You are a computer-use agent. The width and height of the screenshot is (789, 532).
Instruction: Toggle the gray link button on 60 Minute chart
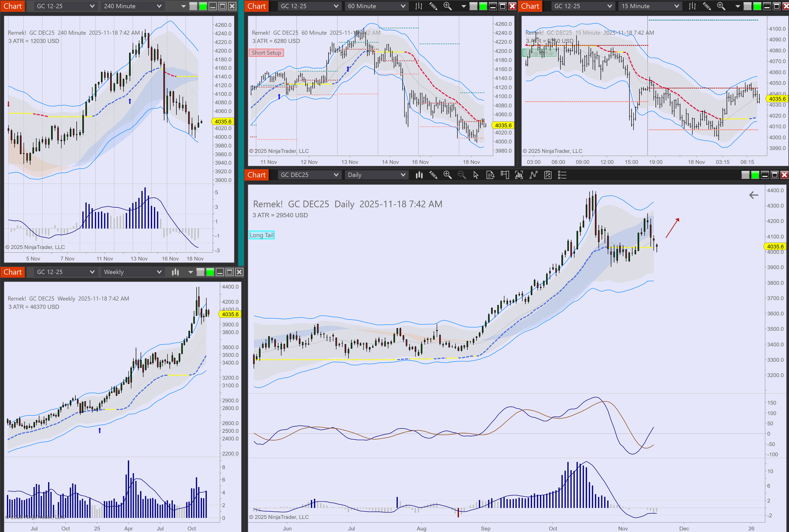(x=473, y=6)
